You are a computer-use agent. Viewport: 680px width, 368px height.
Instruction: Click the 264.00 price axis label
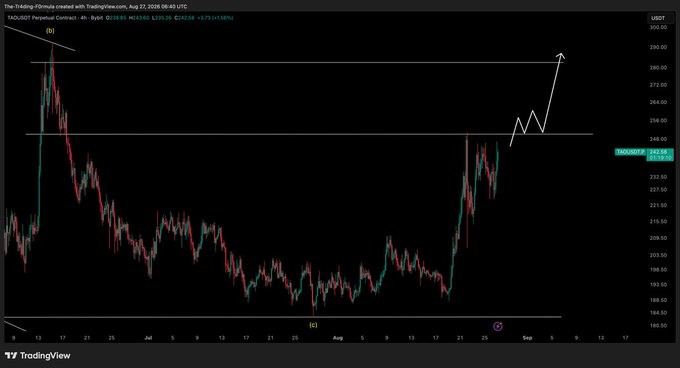[x=658, y=102]
